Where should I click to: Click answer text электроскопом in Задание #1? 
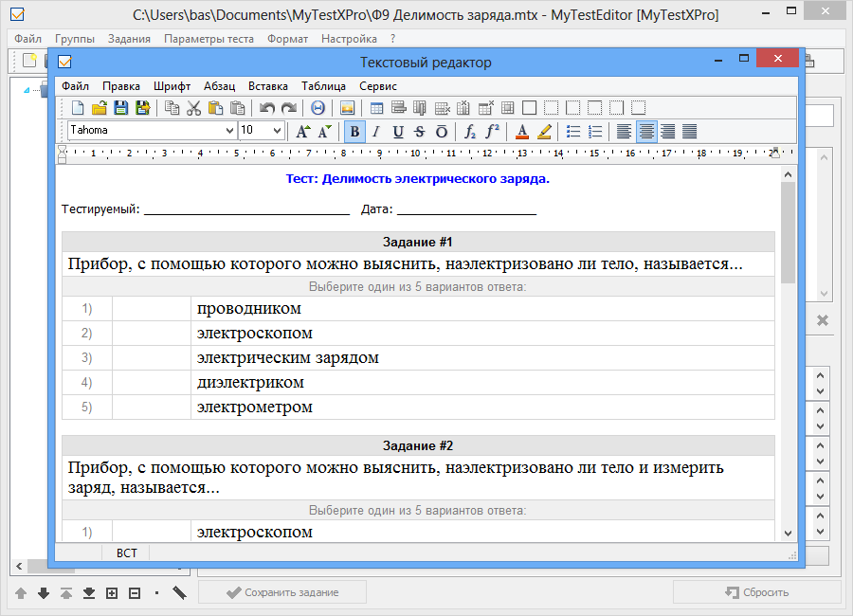click(x=255, y=333)
